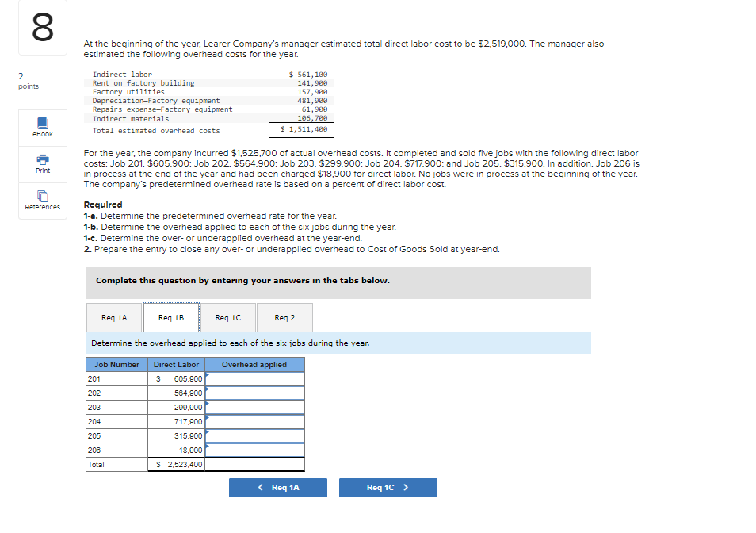The image size is (756, 533).
Task: Click the 299,900 direct labor value
Action: [x=188, y=408]
